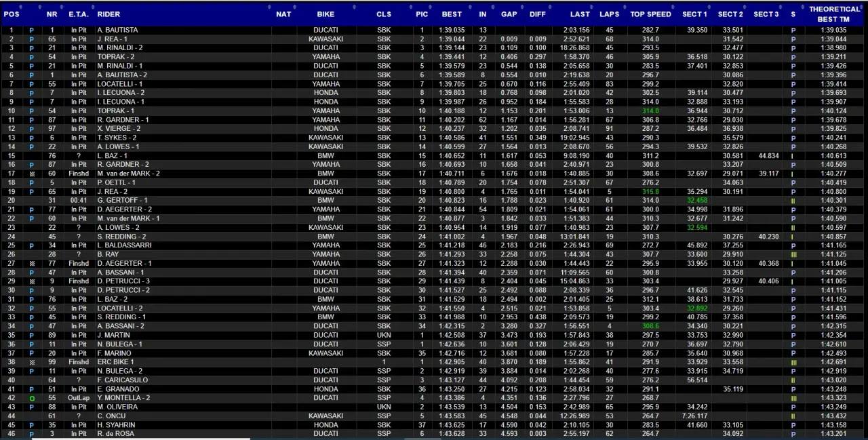This screenshot has height=440, width=868.
Task: Sort by the DIFF column header
Action: (538, 14)
